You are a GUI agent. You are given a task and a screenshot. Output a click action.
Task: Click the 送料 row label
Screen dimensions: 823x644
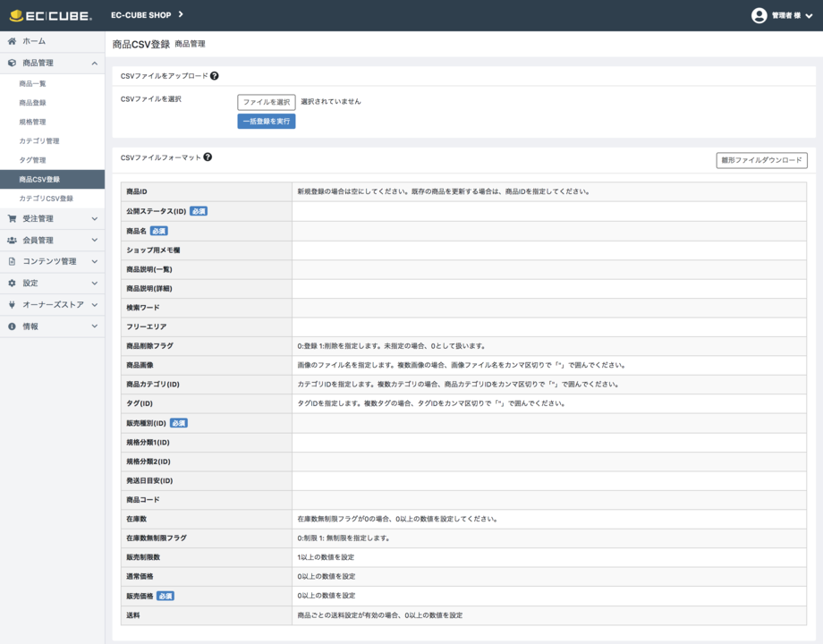point(132,615)
